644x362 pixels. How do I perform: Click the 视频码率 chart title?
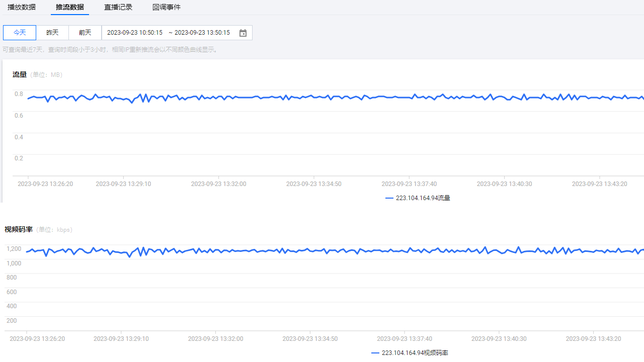[19, 230]
